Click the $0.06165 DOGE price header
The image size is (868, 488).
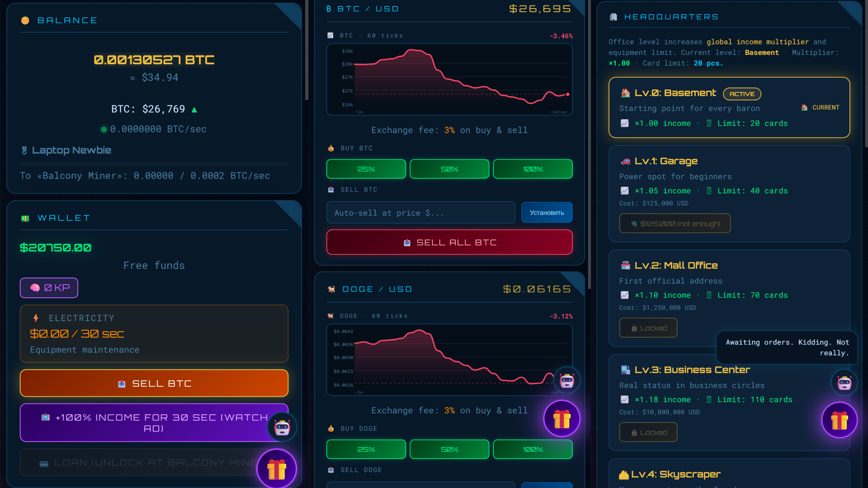(537, 289)
